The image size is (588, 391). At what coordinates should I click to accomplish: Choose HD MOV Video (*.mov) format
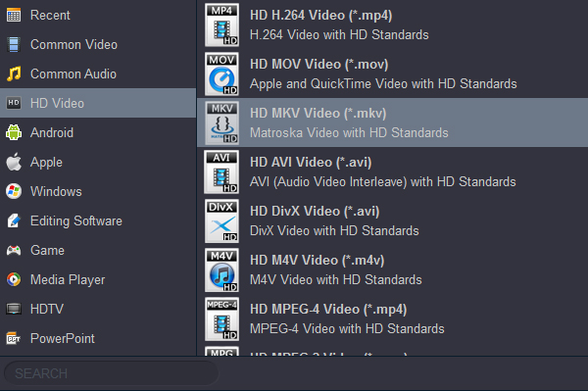(x=392, y=73)
